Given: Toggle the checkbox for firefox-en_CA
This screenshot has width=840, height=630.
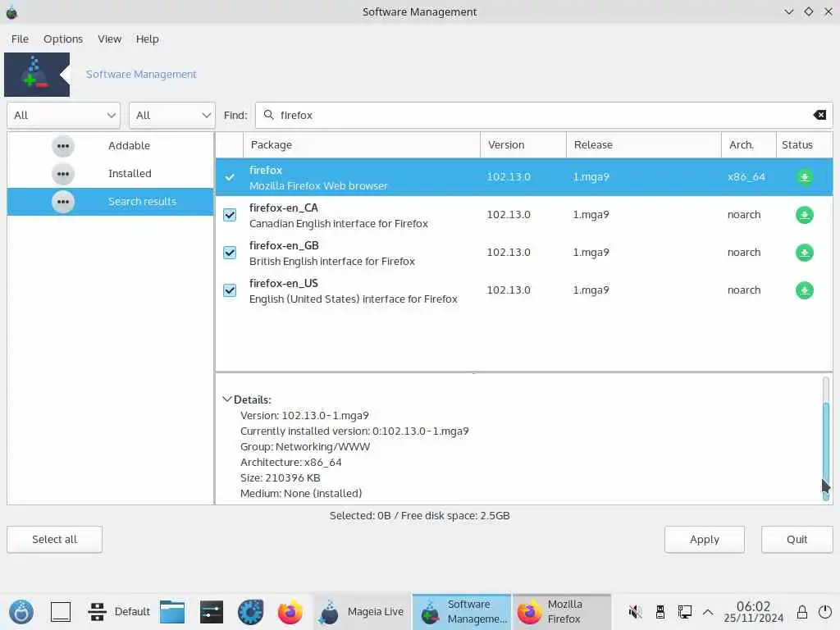Looking at the screenshot, I should [x=230, y=215].
